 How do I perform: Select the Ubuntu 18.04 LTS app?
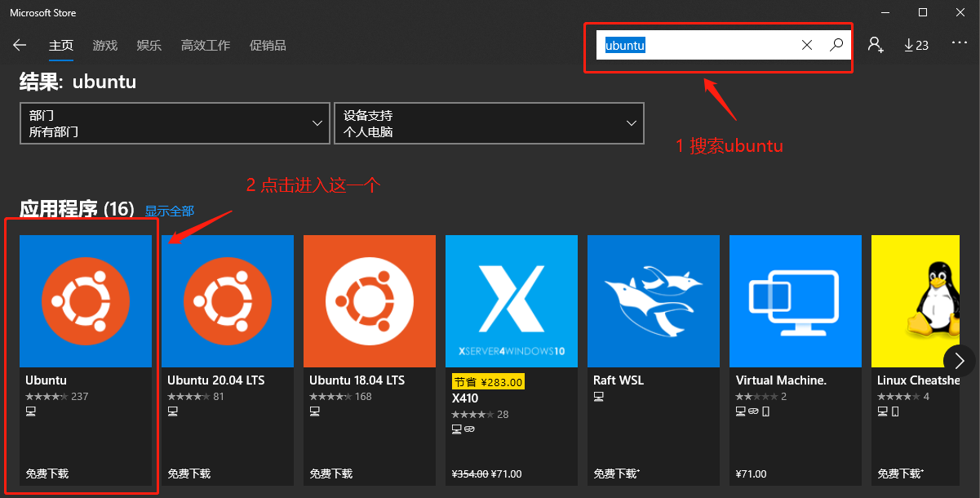point(369,301)
